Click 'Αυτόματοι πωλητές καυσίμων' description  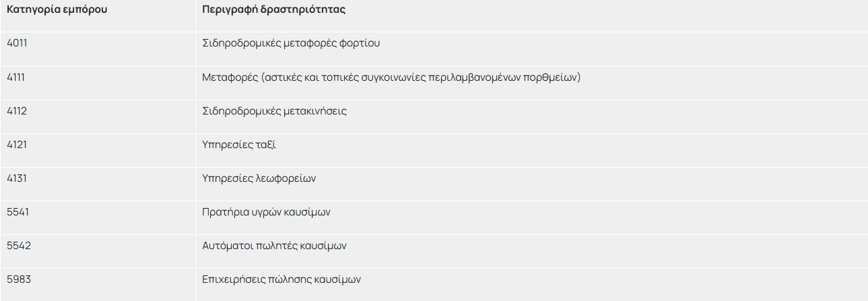pos(274,246)
